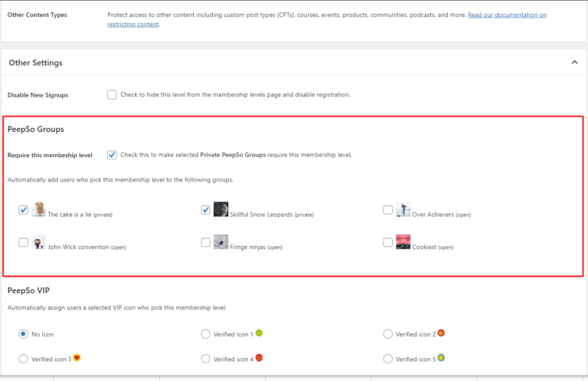The image size is (588, 381).
Task: Select the No Icon radio option
Action: pos(24,334)
